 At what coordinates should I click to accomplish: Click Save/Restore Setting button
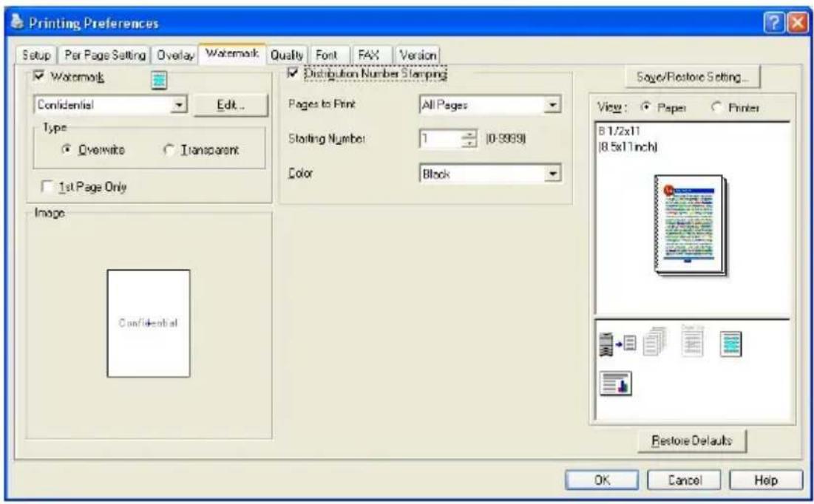(x=693, y=77)
